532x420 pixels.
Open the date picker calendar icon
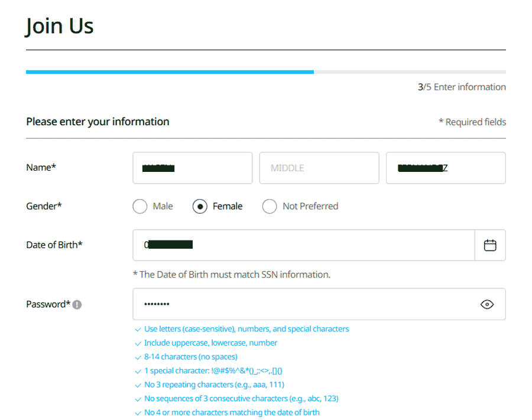[491, 245]
